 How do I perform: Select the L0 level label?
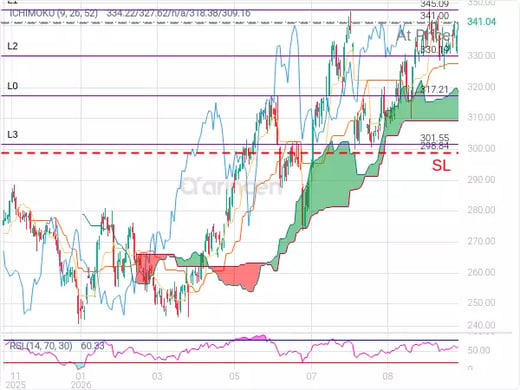click(x=12, y=86)
